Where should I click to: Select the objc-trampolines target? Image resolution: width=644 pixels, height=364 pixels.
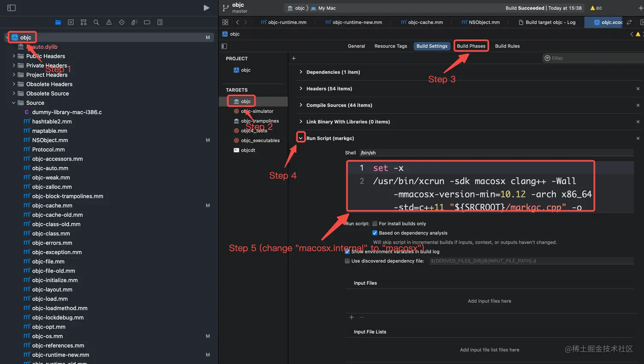tap(256, 121)
